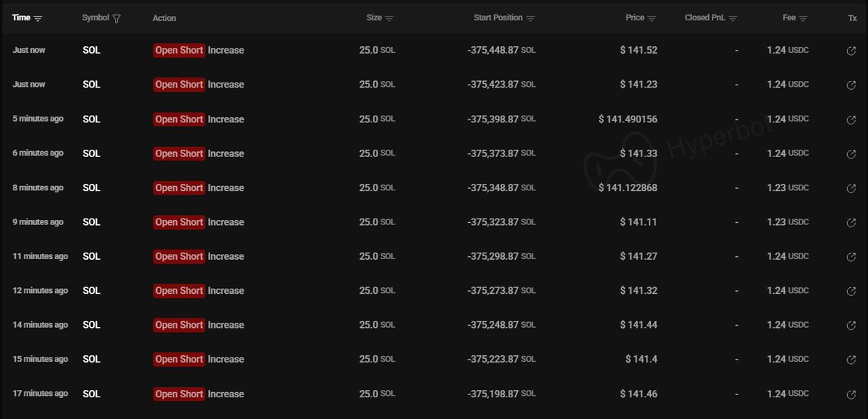Viewport: 868px width, 419px height.
Task: Open the Symbol column filter funnel
Action: click(116, 18)
